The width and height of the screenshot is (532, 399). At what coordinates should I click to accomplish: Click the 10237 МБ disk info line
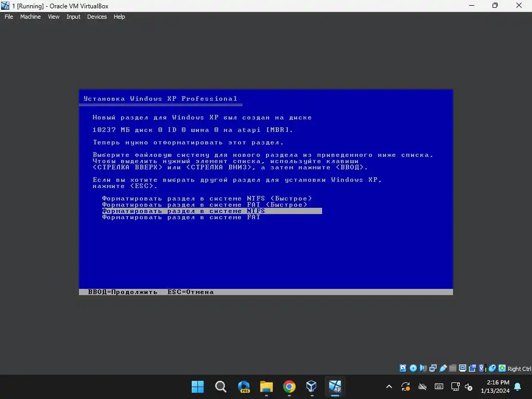192,130
